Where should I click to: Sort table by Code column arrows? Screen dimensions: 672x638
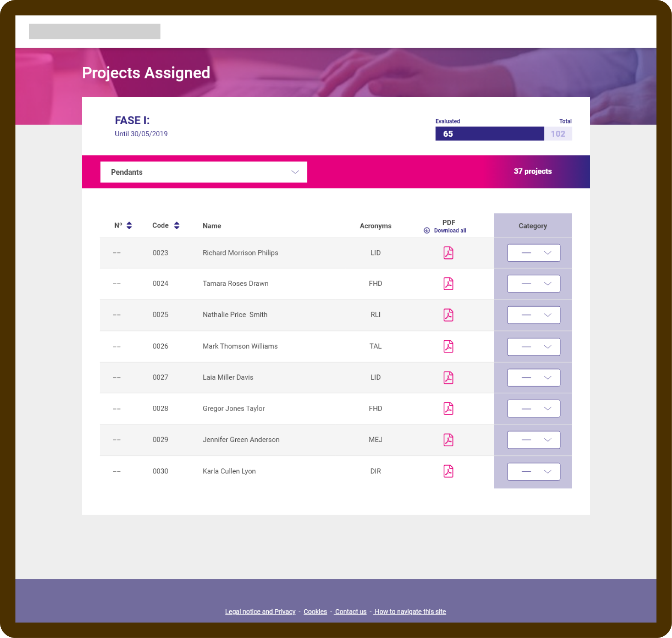point(177,225)
